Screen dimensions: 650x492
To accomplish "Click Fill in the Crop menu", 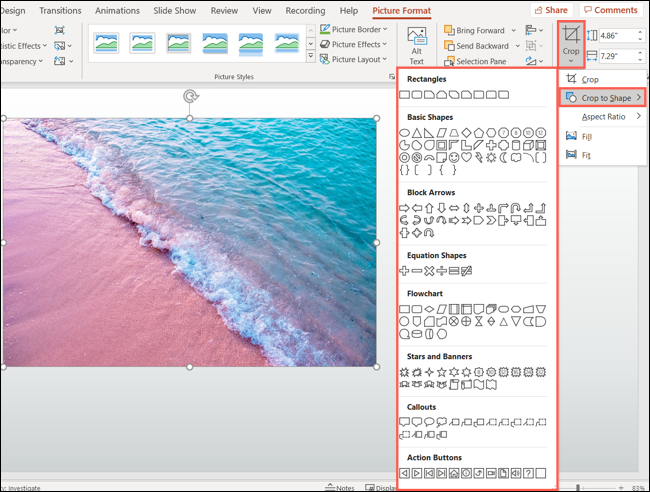I will [x=586, y=136].
